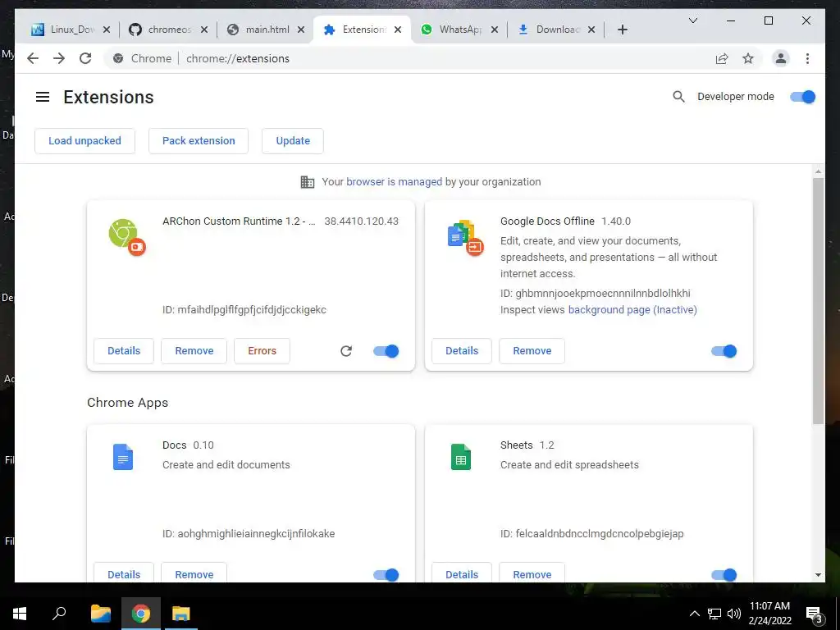Remove the Docs app

click(194, 573)
